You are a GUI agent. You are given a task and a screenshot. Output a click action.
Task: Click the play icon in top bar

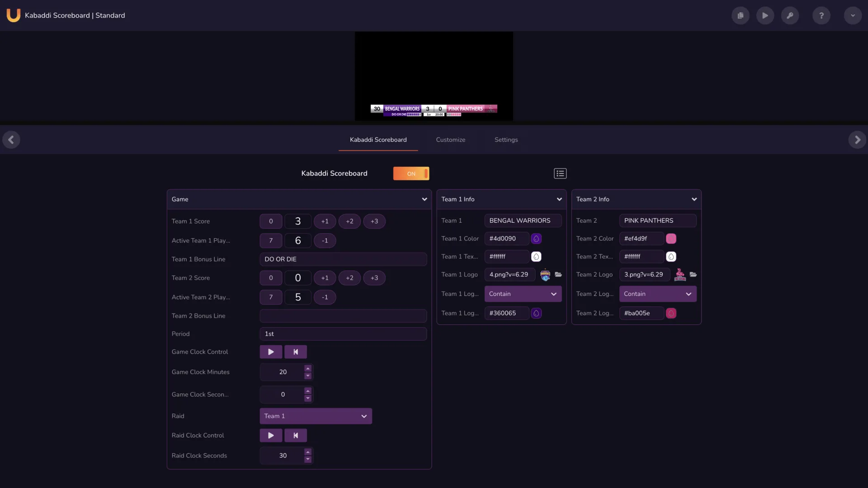(765, 15)
